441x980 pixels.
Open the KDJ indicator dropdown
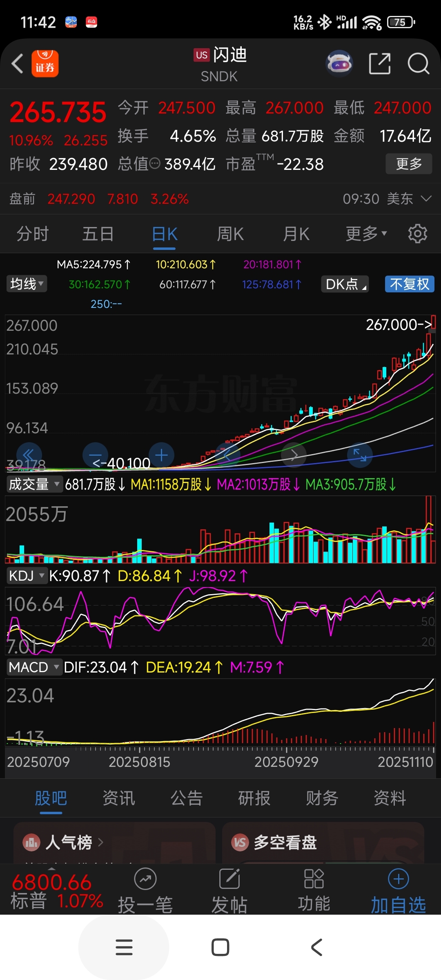(x=27, y=576)
